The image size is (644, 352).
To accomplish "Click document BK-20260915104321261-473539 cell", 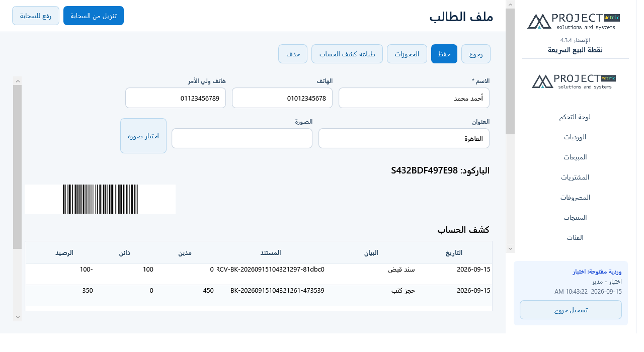I will point(277,291).
